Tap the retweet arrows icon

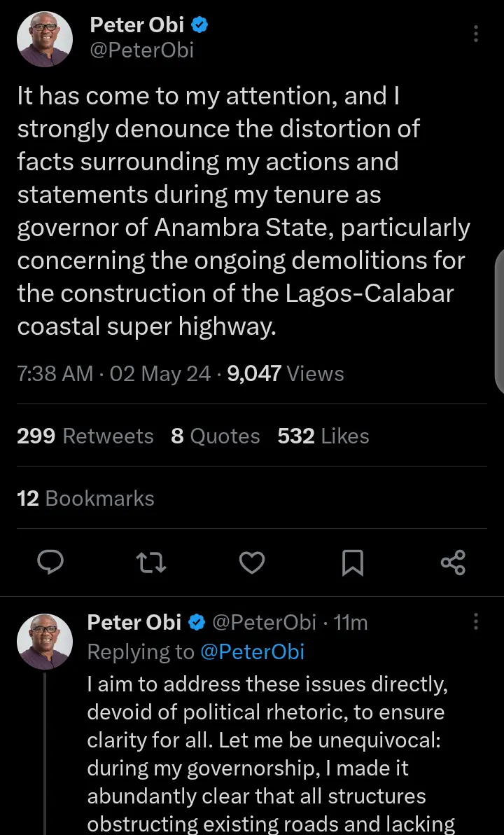pyautogui.click(x=150, y=563)
